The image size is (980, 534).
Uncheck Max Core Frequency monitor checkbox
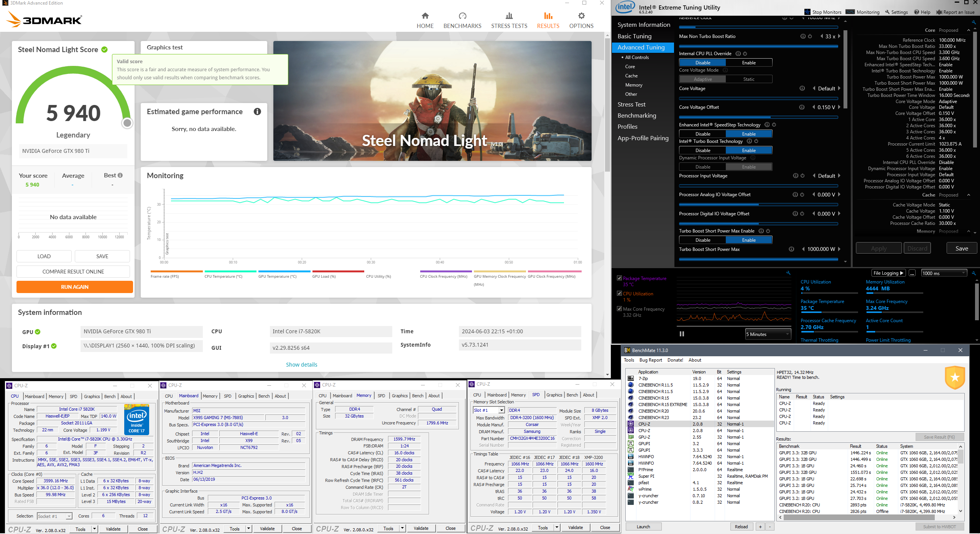(x=619, y=309)
